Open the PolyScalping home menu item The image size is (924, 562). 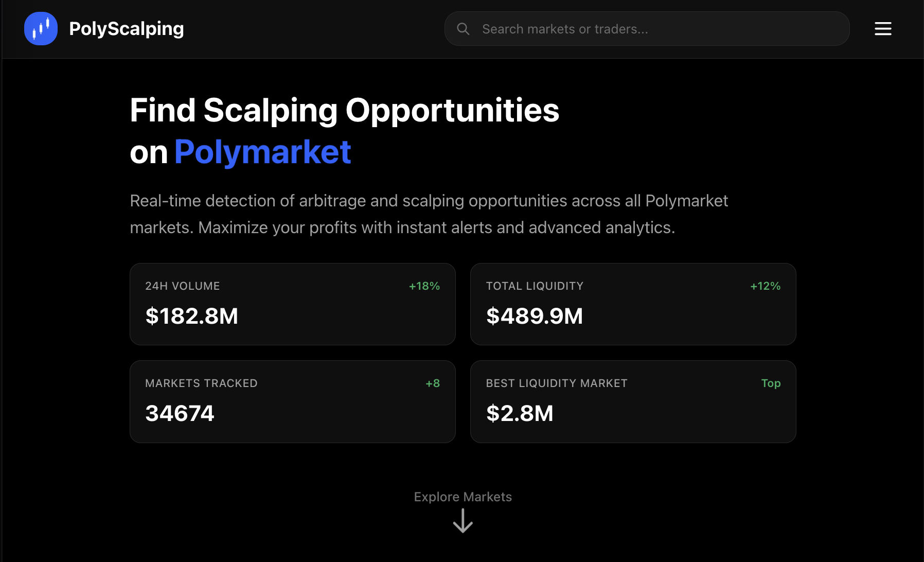tap(126, 29)
